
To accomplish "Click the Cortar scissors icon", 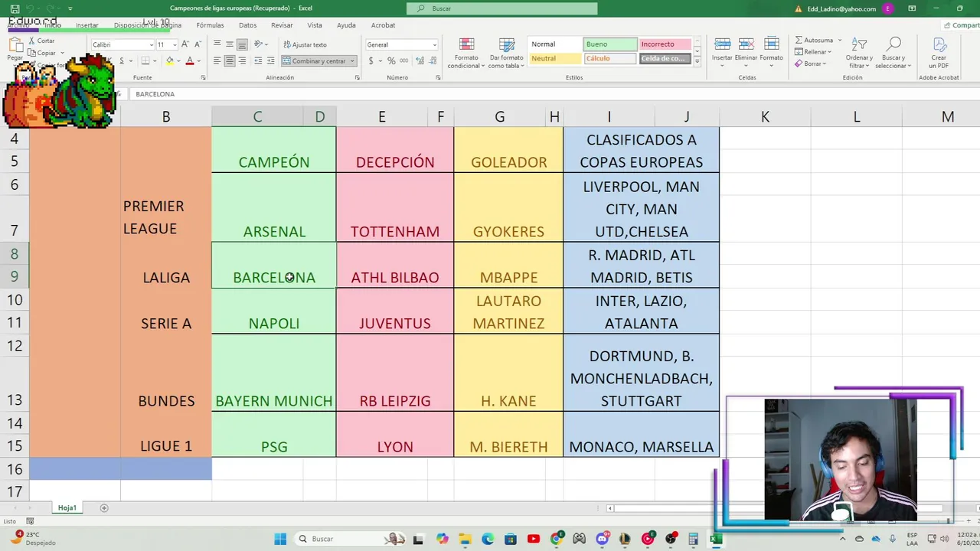I will (31, 41).
